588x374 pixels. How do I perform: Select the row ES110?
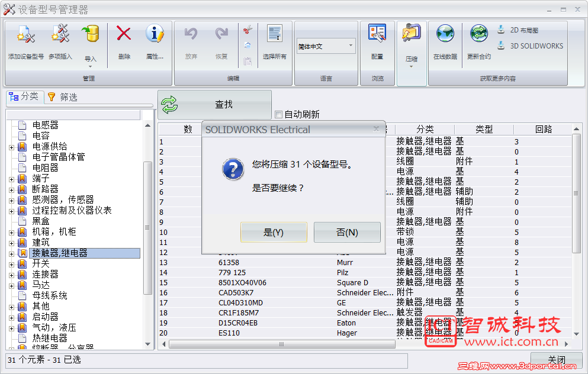[365, 333]
